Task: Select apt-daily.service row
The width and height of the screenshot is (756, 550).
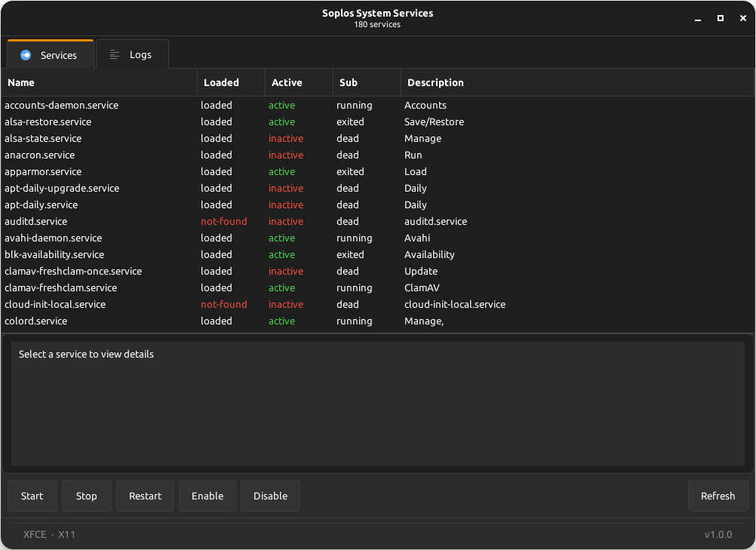Action: point(377,205)
